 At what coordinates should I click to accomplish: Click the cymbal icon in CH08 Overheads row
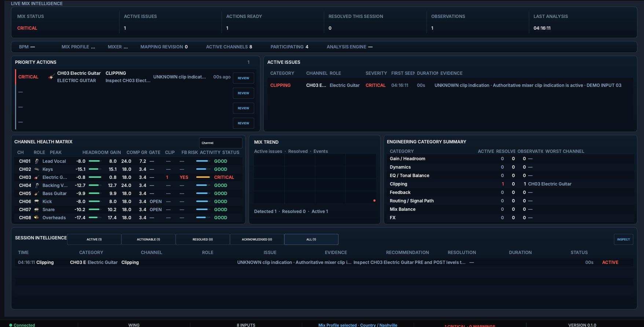pyautogui.click(x=37, y=218)
